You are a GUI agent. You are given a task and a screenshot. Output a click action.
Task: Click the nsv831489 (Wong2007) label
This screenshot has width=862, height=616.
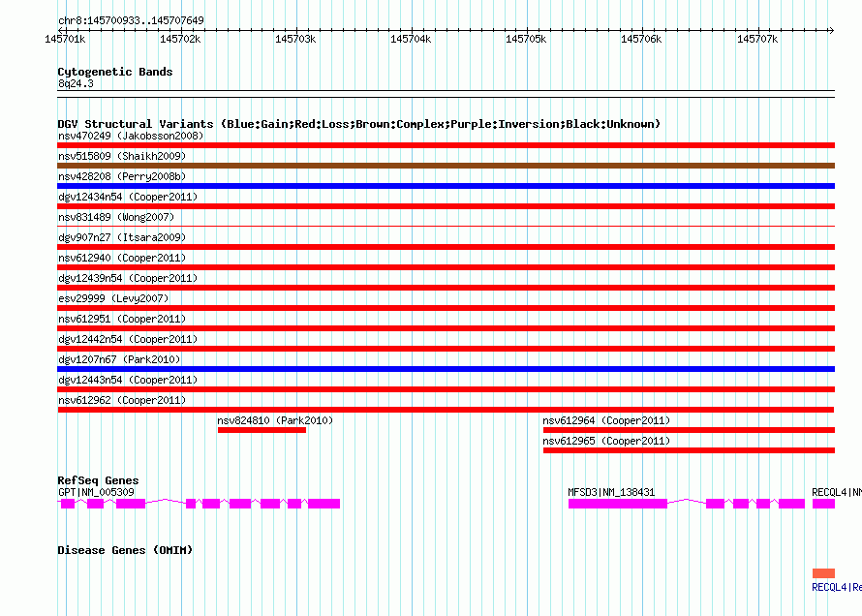[x=116, y=217]
